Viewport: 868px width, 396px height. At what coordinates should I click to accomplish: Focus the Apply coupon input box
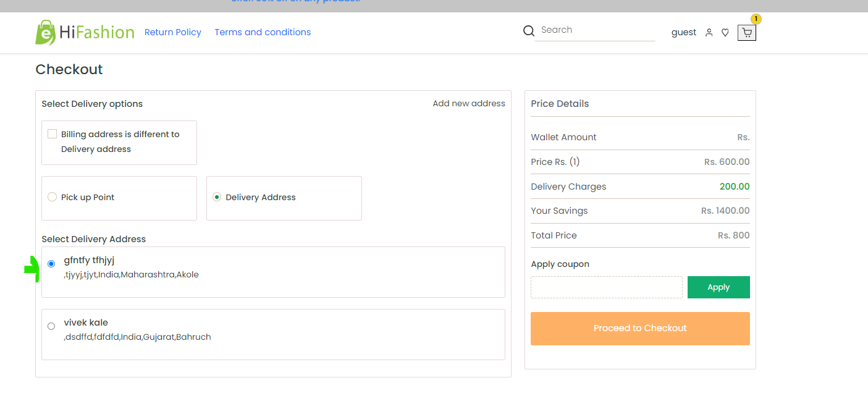[607, 287]
